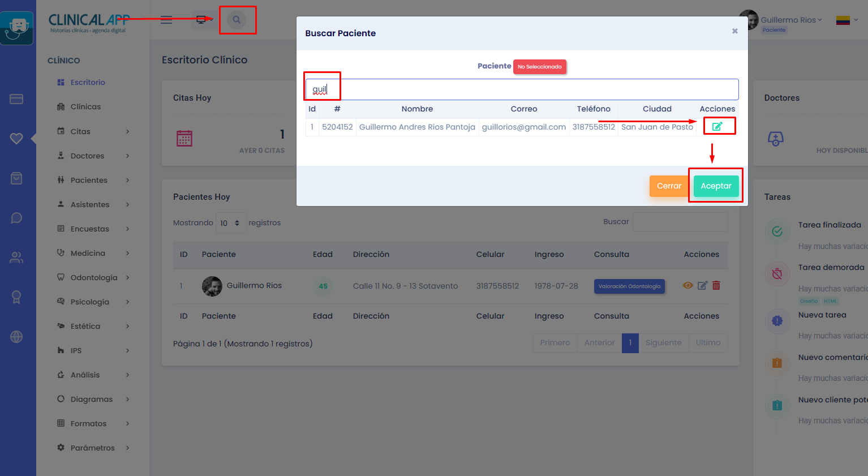Click the hamburger menu icon

tap(166, 20)
